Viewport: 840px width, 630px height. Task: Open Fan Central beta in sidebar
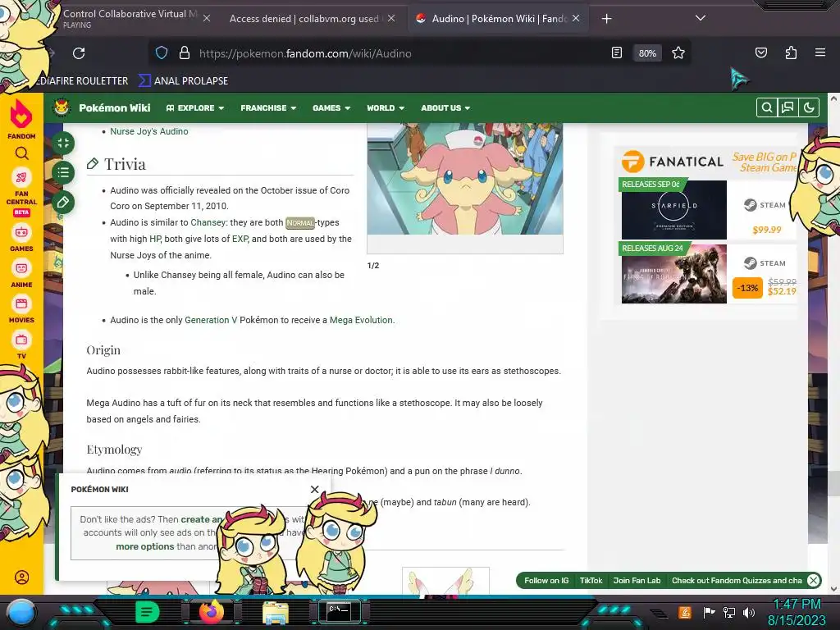(x=21, y=192)
